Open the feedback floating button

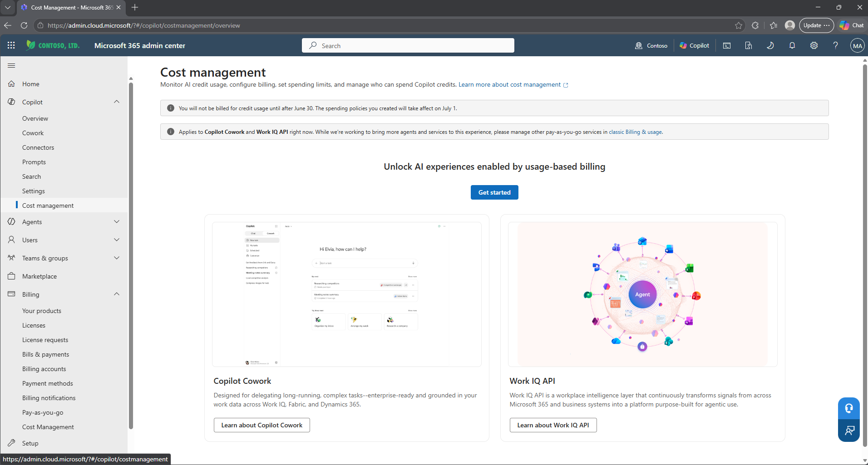[848, 430]
